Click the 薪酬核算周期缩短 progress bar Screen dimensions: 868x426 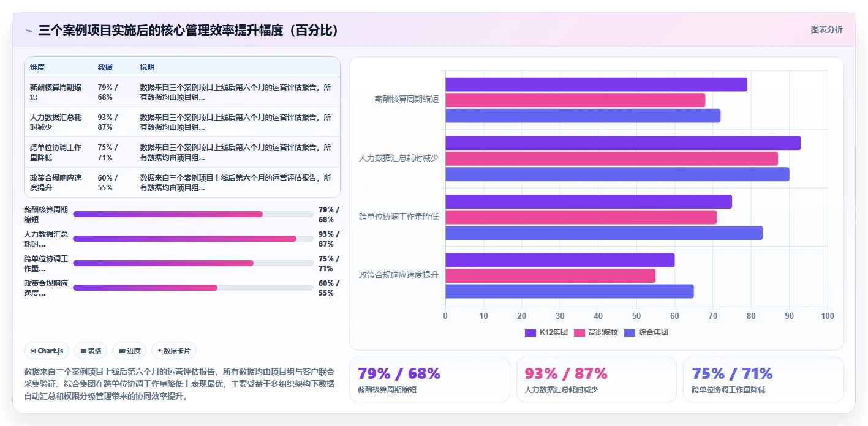coord(193,214)
